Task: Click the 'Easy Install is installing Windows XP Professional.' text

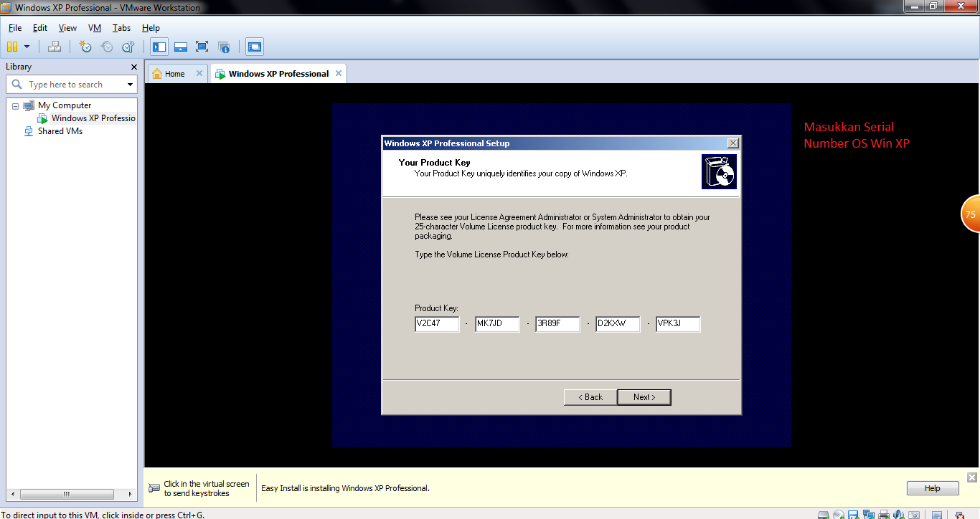Action: pos(345,488)
